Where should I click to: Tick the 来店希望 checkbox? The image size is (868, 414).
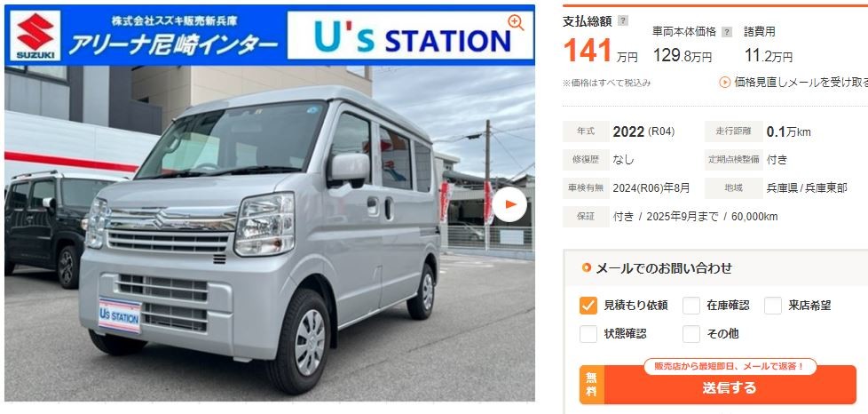pos(773,306)
